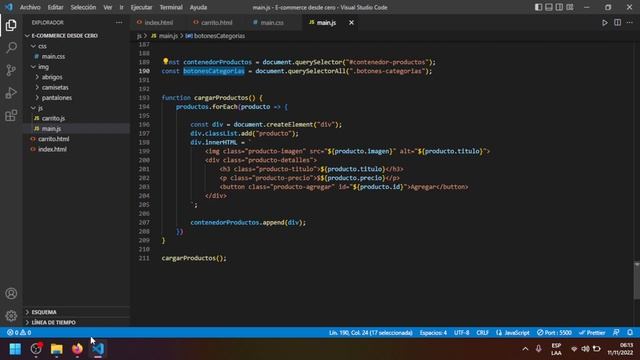
Task: Open the OBS-like recorder taskbar icon
Action: (36, 349)
